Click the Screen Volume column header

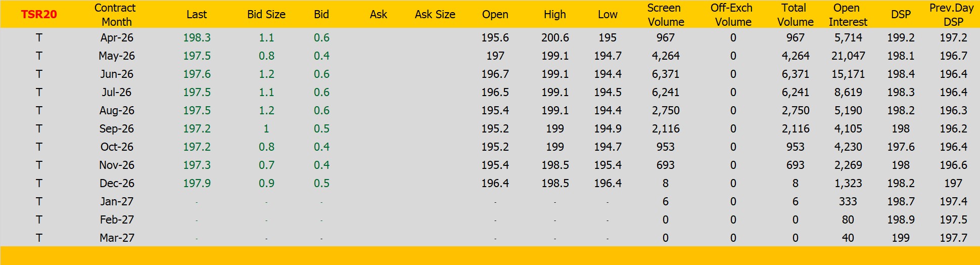click(666, 15)
